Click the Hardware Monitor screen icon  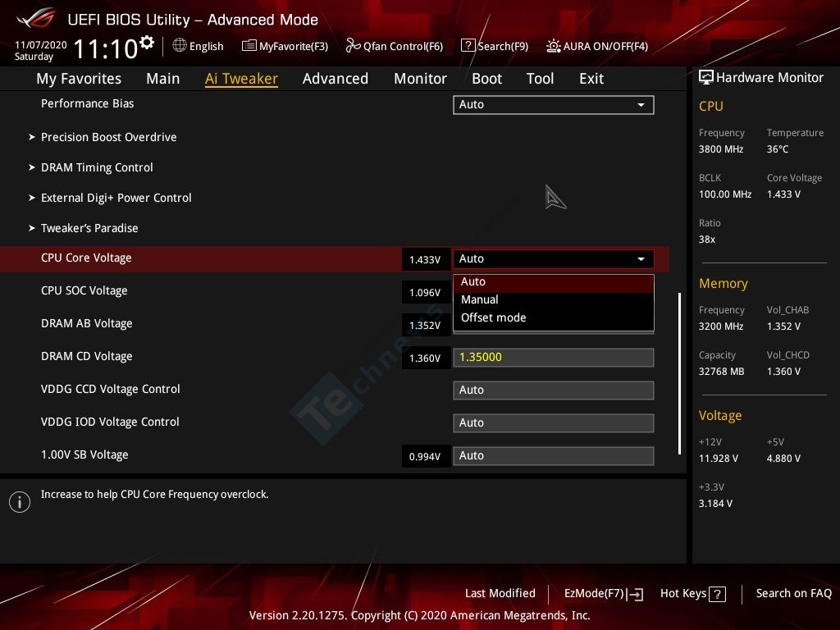[706, 78]
